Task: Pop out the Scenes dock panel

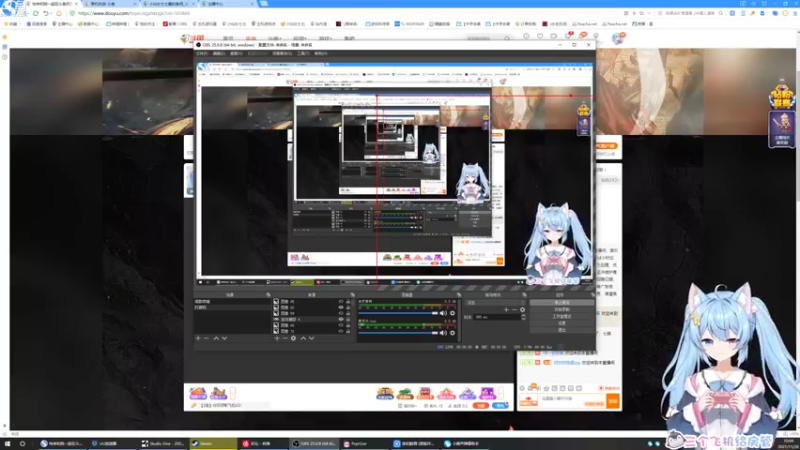Action: 268,295
